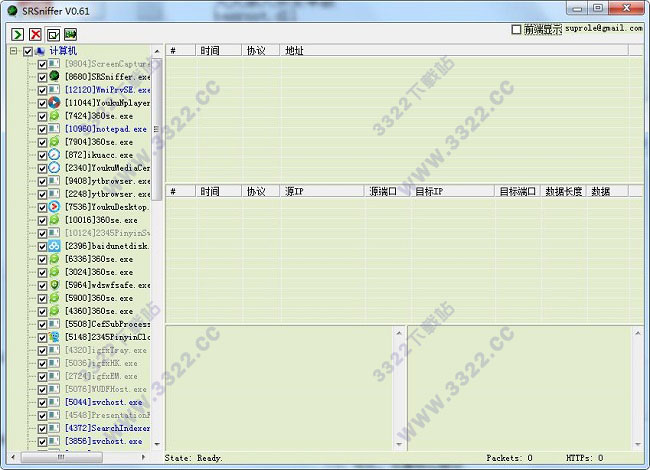Screen dimensions: 650x470
Task: Click the icon of [4360]360se.exe
Action: tap(54, 311)
